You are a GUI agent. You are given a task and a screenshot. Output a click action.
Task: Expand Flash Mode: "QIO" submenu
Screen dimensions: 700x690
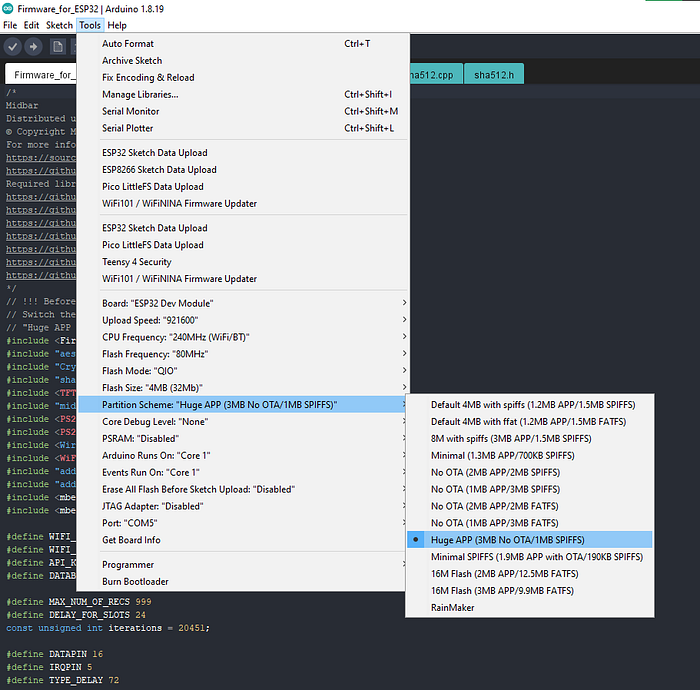coord(243,371)
